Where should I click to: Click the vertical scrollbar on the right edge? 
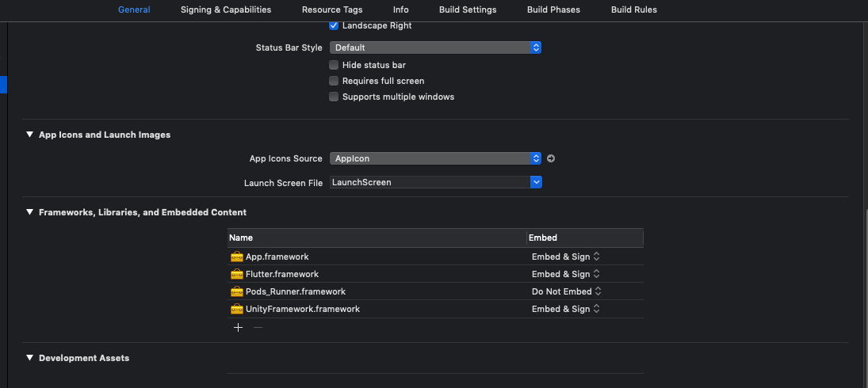[866, 299]
